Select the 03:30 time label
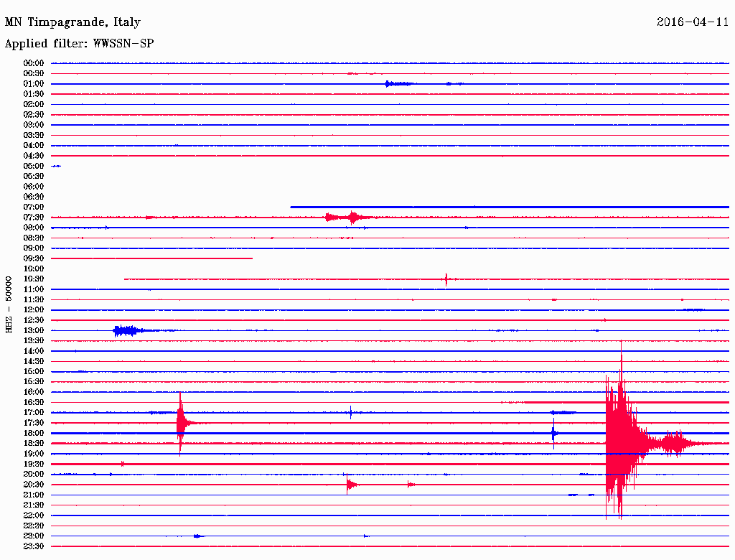735x560 pixels. coord(34,135)
